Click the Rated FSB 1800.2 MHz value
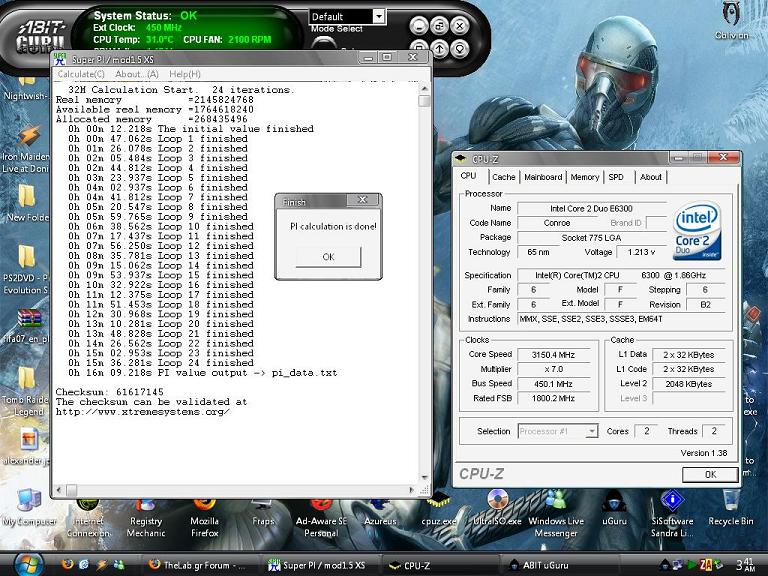The width and height of the screenshot is (768, 576). 553,398
